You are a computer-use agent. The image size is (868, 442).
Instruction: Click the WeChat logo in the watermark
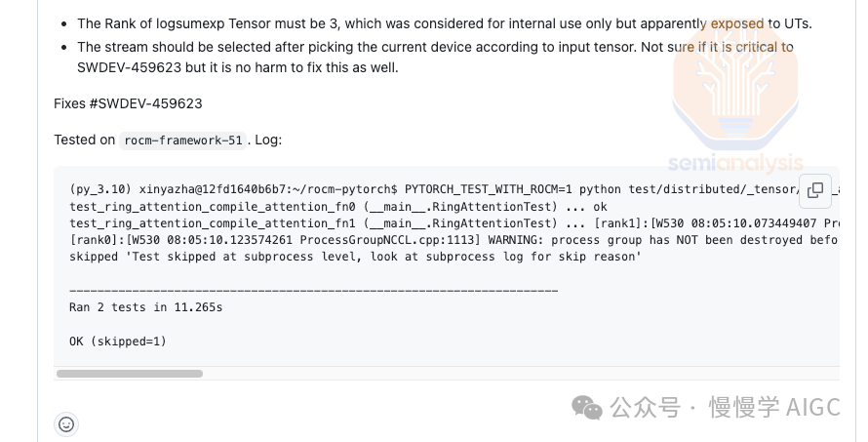(587, 406)
